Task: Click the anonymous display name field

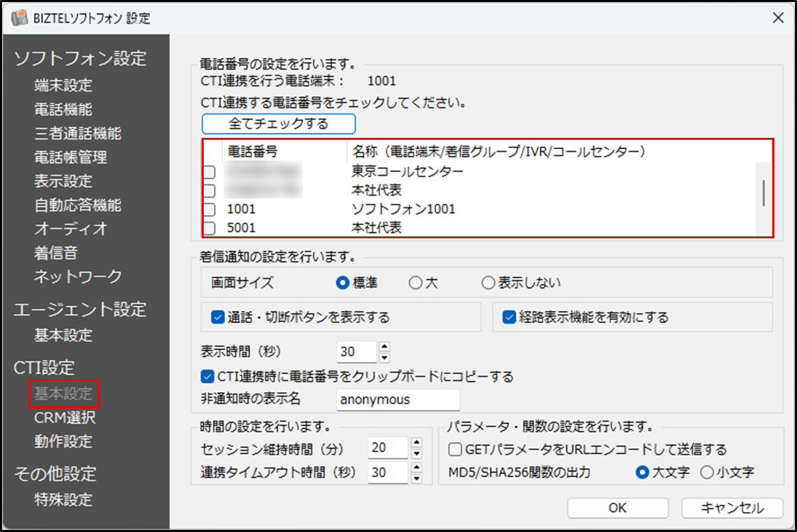Action: pyautogui.click(x=398, y=399)
